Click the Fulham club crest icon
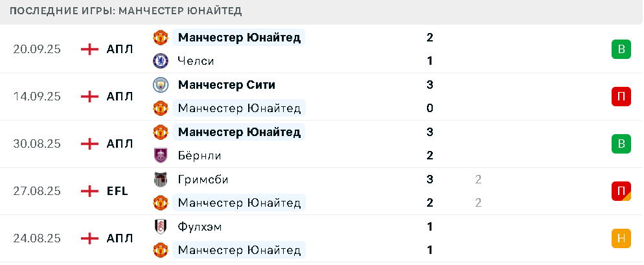This screenshot has width=644, height=265. 160,227
